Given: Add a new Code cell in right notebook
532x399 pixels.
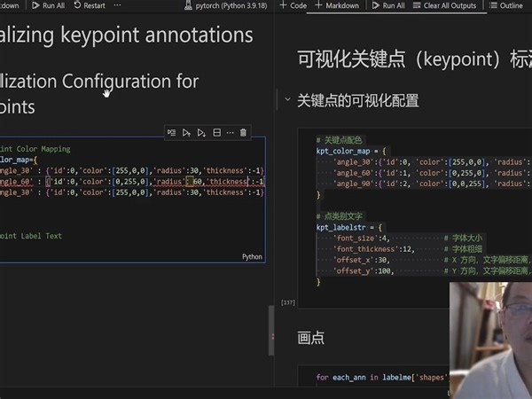Looking at the screenshot, I should coord(293,5).
